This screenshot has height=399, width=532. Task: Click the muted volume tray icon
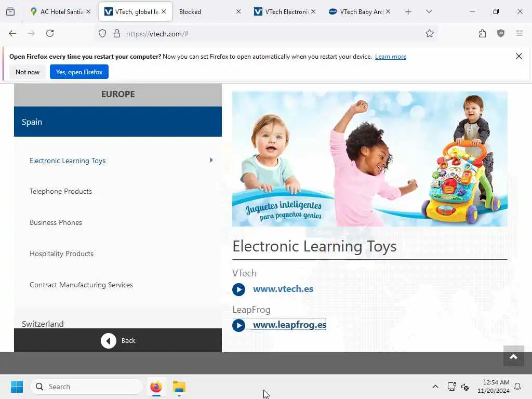[465, 387]
